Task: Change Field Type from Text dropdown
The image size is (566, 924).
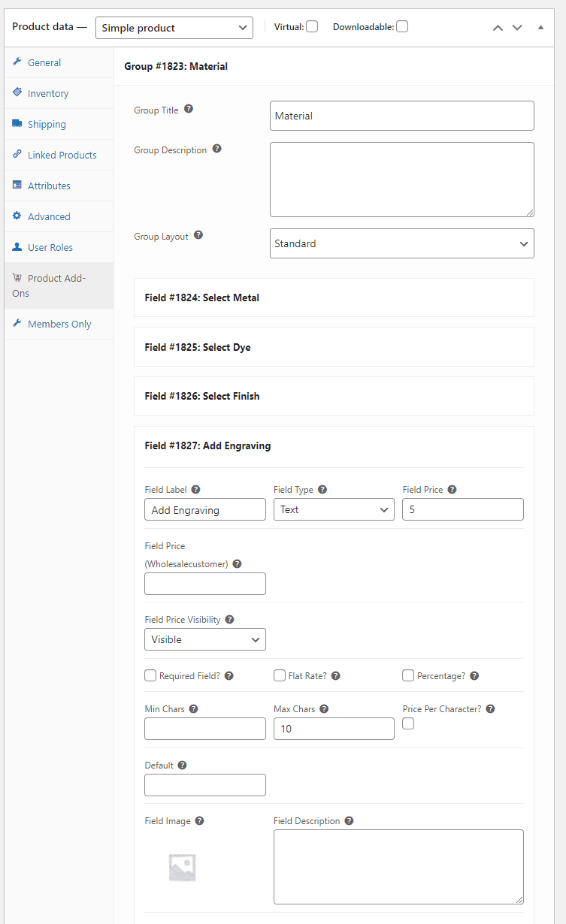Action: coord(334,509)
